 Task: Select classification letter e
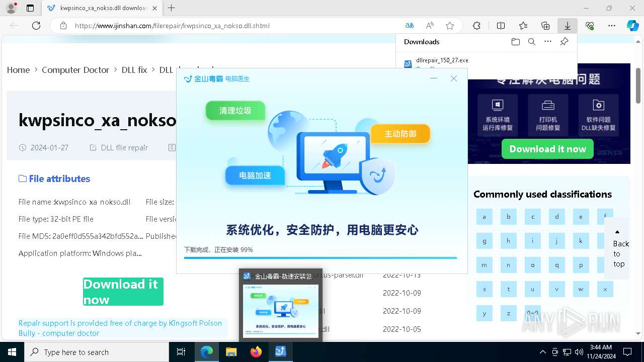581,217
